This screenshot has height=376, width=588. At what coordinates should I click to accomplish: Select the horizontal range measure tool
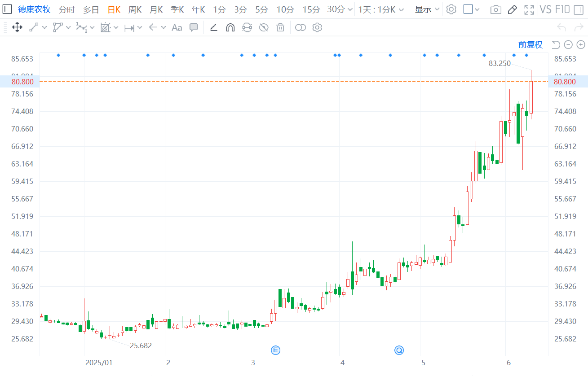click(129, 28)
